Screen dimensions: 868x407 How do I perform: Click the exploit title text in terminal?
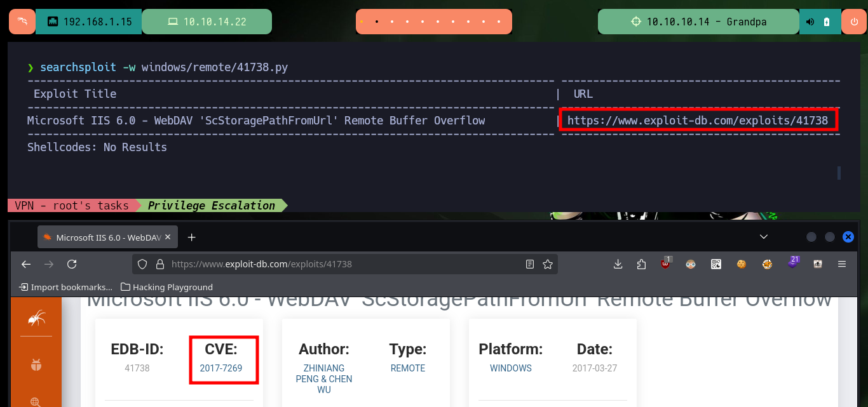tap(256, 120)
